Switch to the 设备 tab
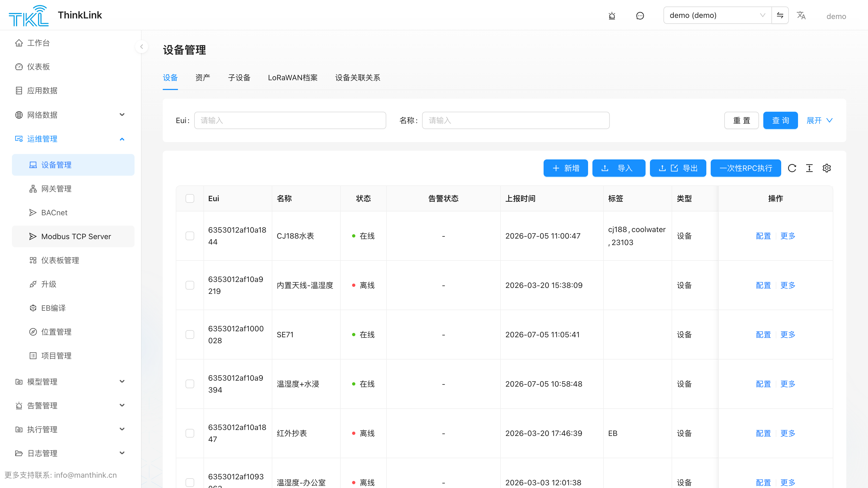Viewport: 868px width, 488px height. (170, 78)
